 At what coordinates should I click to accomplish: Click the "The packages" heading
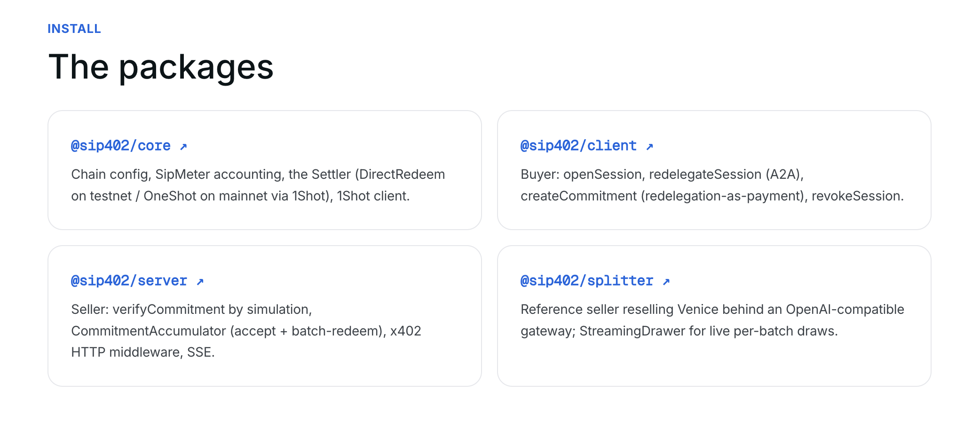coord(161,67)
